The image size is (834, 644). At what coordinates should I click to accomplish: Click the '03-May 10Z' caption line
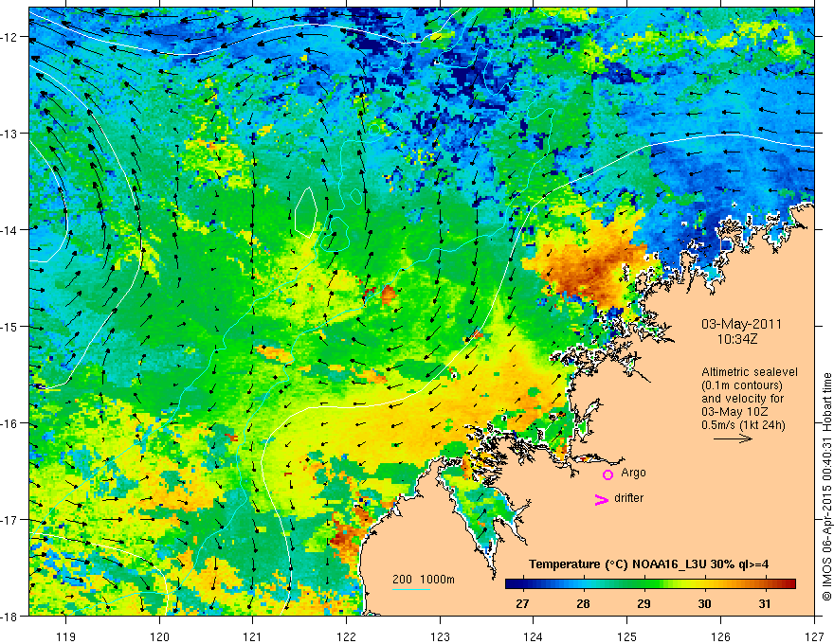point(734,412)
